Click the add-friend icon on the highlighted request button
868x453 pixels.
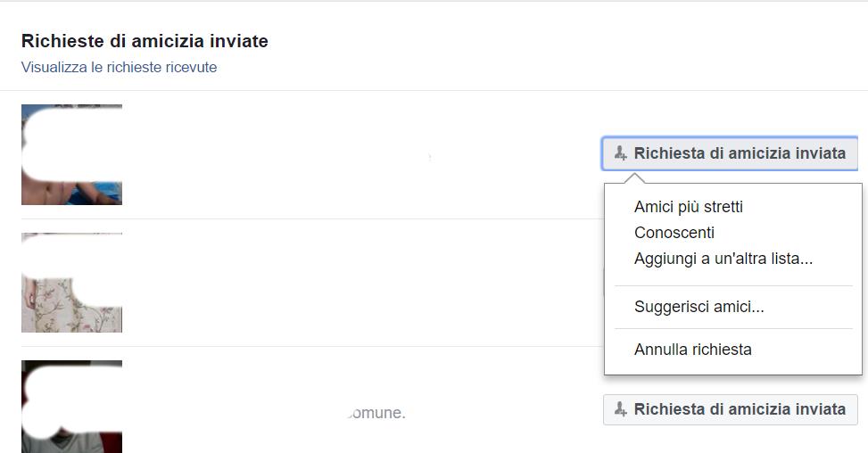coord(621,153)
